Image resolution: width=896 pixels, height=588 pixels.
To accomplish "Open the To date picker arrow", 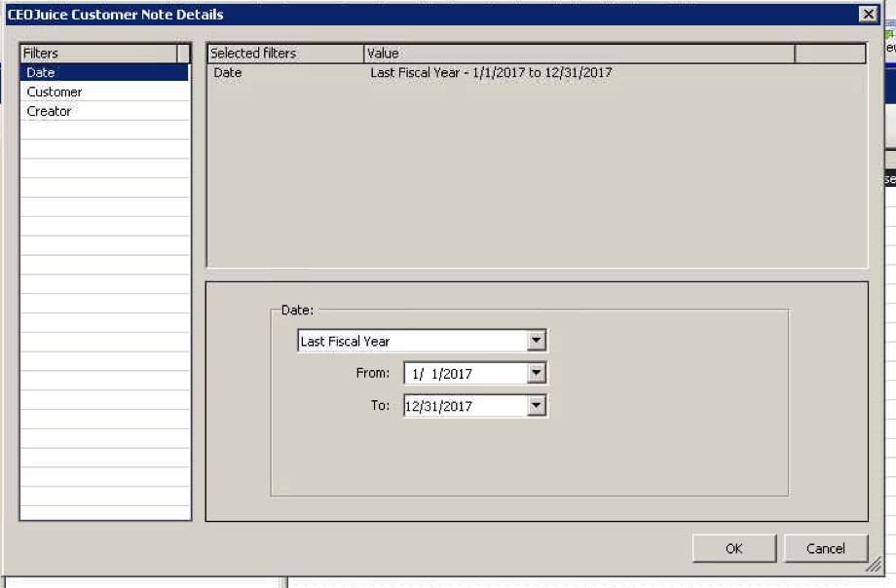I will (x=536, y=406).
